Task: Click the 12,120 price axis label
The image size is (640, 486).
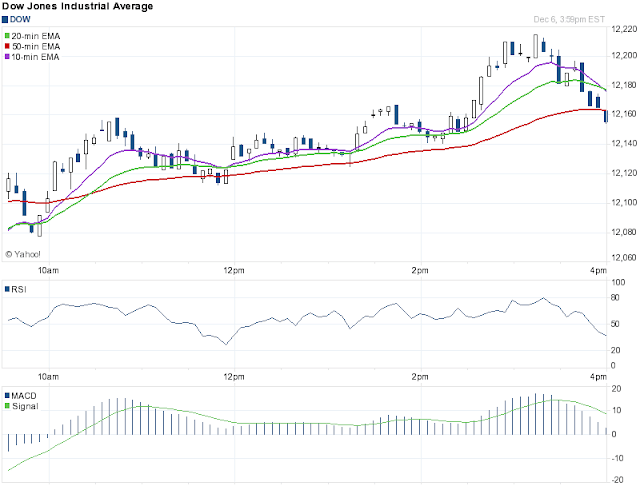Action: 624,173
